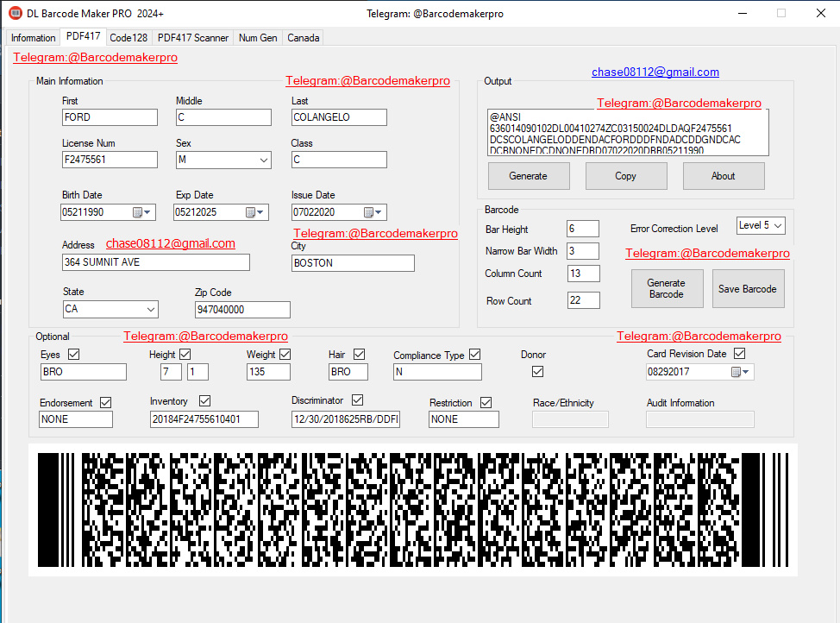The image size is (840, 623).
Task: Open the Card Revision Date calendar icon
Action: click(x=740, y=372)
